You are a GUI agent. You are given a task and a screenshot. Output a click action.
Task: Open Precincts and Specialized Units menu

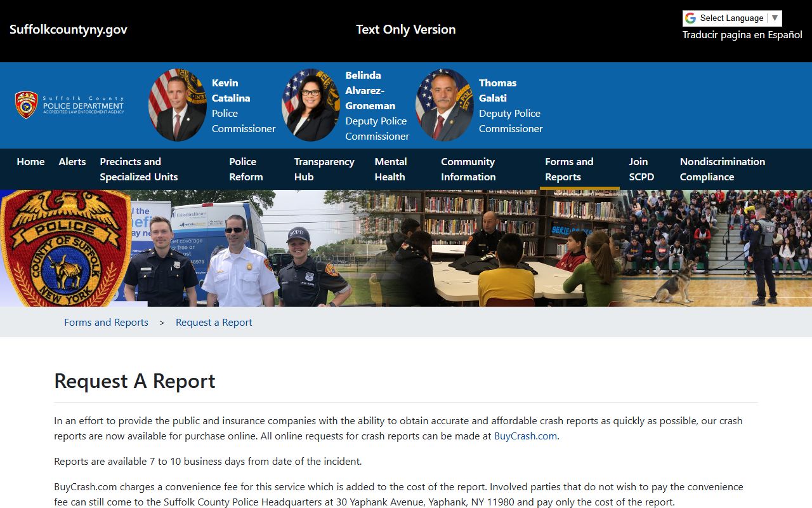click(x=139, y=170)
